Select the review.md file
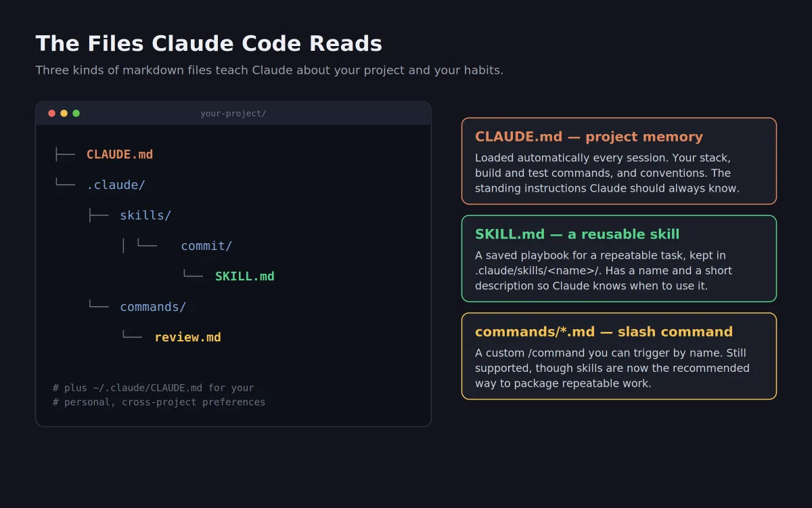This screenshot has height=508, width=812. coord(187,337)
